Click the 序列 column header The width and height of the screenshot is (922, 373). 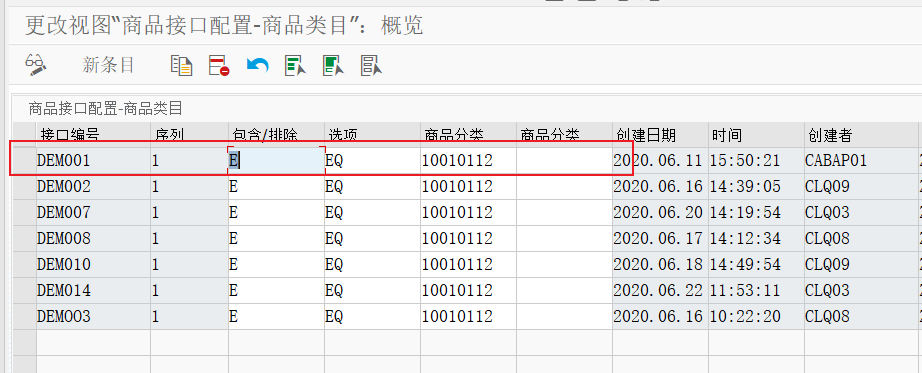(x=189, y=135)
